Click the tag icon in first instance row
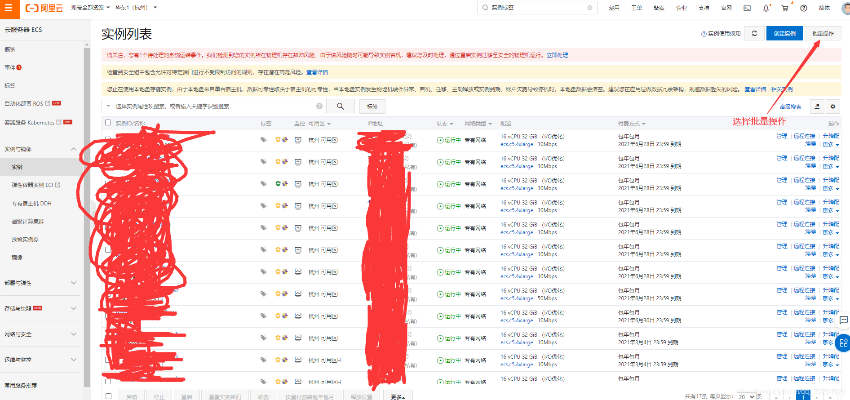850x400 pixels. [263, 140]
